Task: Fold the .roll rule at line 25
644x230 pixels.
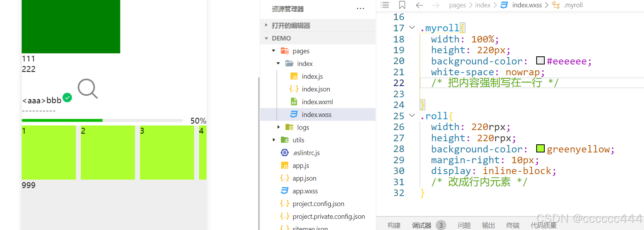Action: pyautogui.click(x=412, y=115)
